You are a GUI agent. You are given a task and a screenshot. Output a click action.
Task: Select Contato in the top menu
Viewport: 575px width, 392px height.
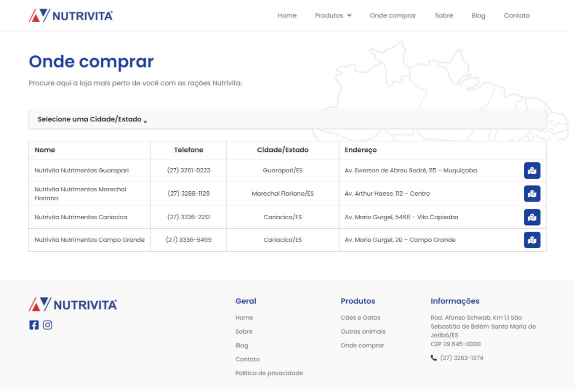pyautogui.click(x=516, y=15)
